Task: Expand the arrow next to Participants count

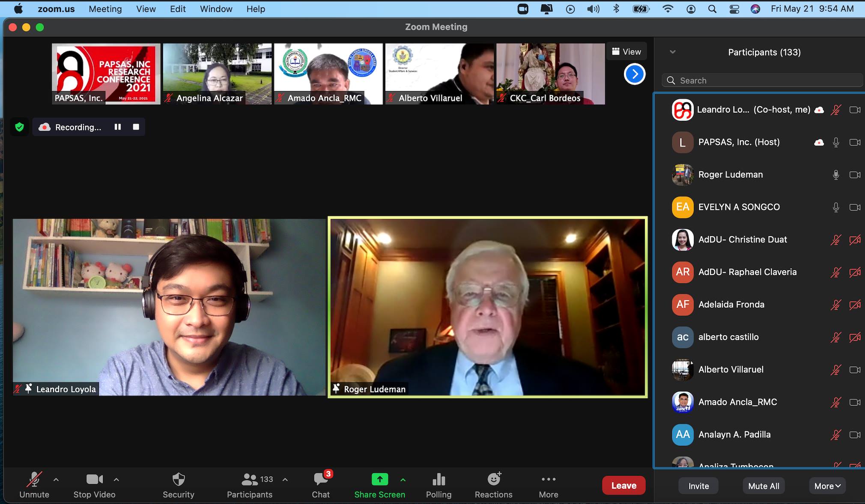Action: pos(285,480)
